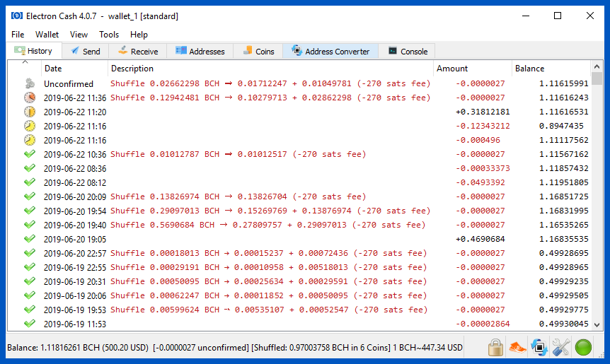This screenshot has height=364, width=610.
Task: Click status icon for 2019-06-22 11:20 transaction
Action: coord(30,112)
